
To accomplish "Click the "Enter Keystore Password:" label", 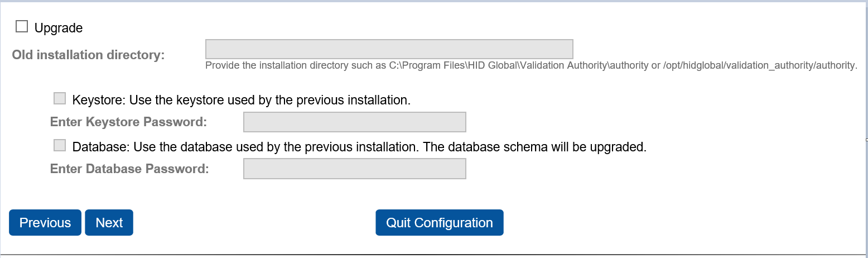I will 128,122.
